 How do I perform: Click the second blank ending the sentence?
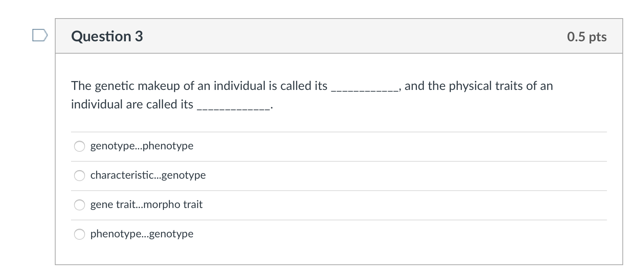[233, 107]
